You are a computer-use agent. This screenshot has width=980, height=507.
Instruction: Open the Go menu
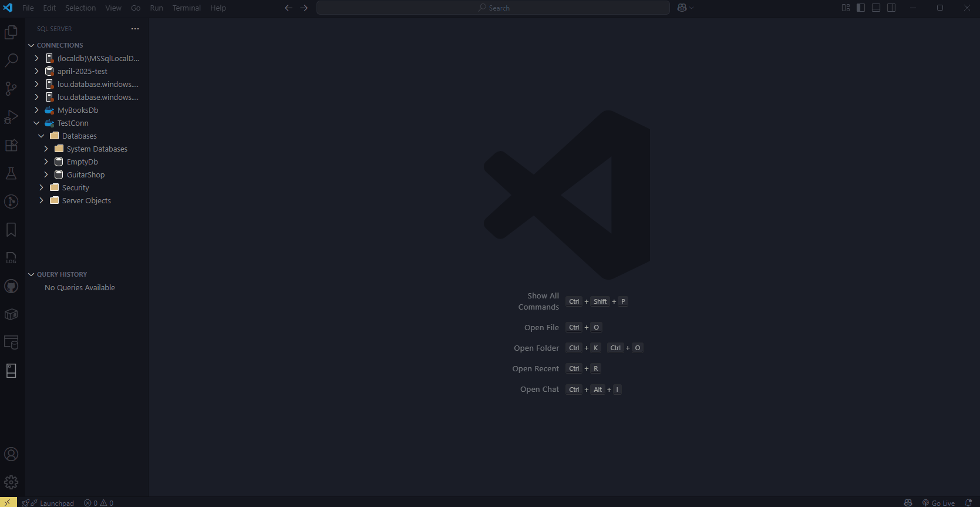point(136,8)
